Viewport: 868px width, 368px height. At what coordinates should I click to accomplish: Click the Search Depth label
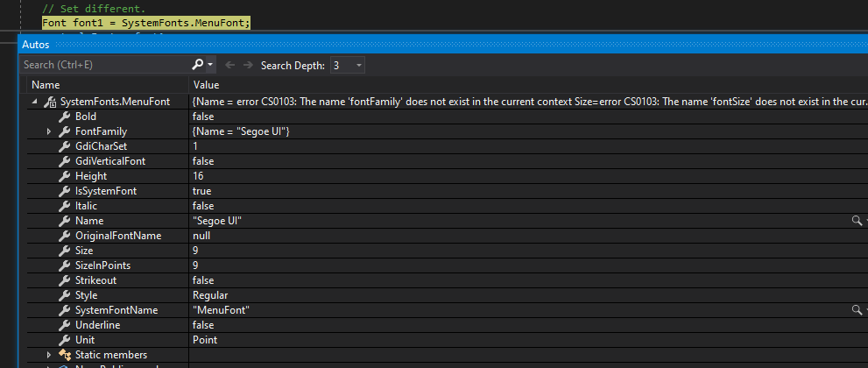point(293,66)
